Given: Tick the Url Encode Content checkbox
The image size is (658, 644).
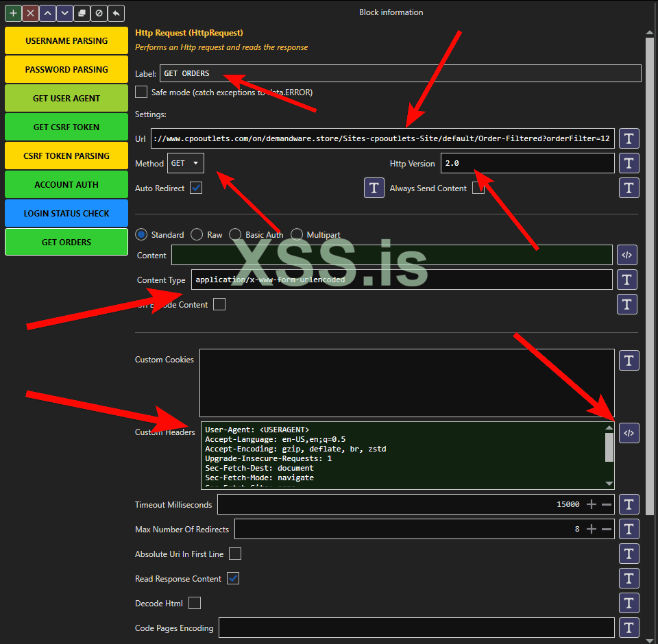Looking at the screenshot, I should click(x=219, y=304).
